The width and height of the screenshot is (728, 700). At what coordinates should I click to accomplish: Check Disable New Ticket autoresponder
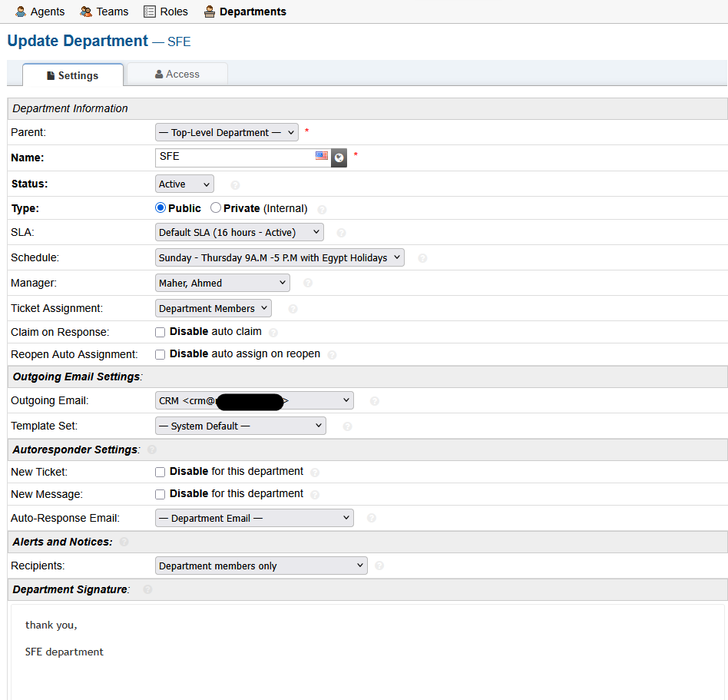(160, 472)
